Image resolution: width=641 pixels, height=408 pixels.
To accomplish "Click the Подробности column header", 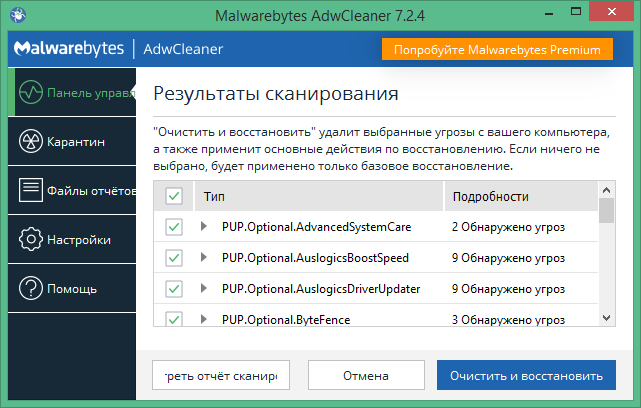I will (x=521, y=197).
